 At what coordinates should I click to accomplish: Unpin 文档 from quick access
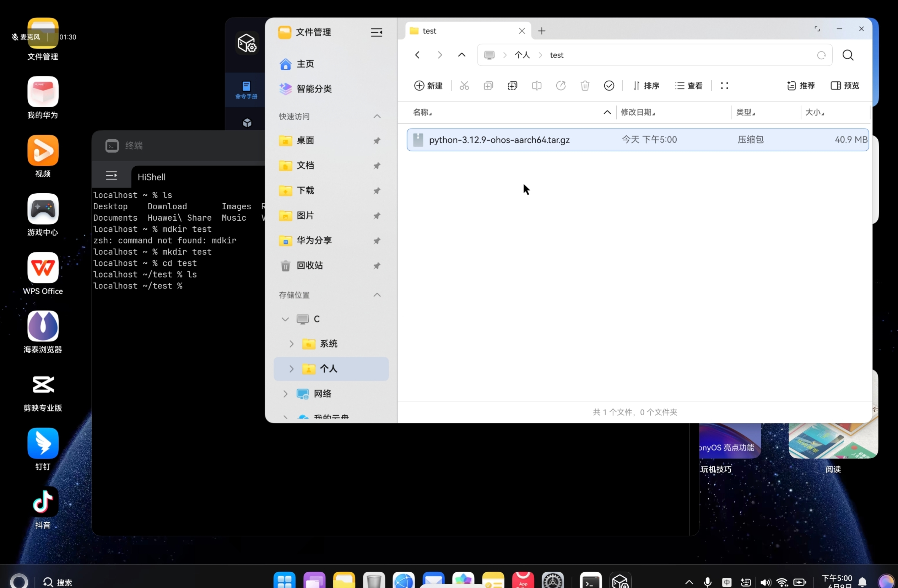[x=377, y=166]
